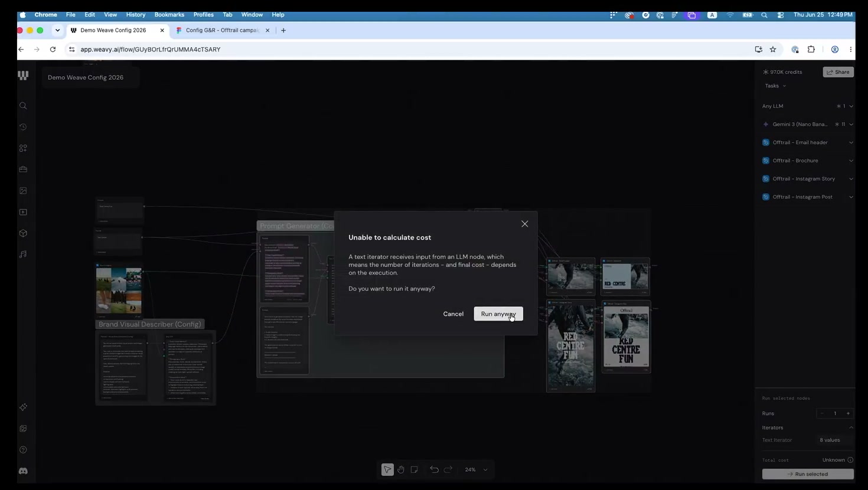Open help question-mark icon in sidebar
Image resolution: width=868 pixels, height=490 pixels.
click(23, 450)
